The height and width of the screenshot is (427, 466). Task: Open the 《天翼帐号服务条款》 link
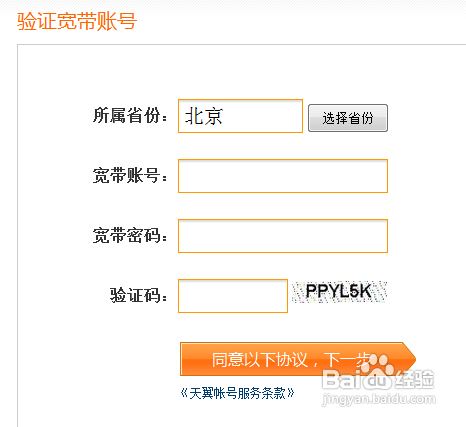pyautogui.click(x=237, y=393)
